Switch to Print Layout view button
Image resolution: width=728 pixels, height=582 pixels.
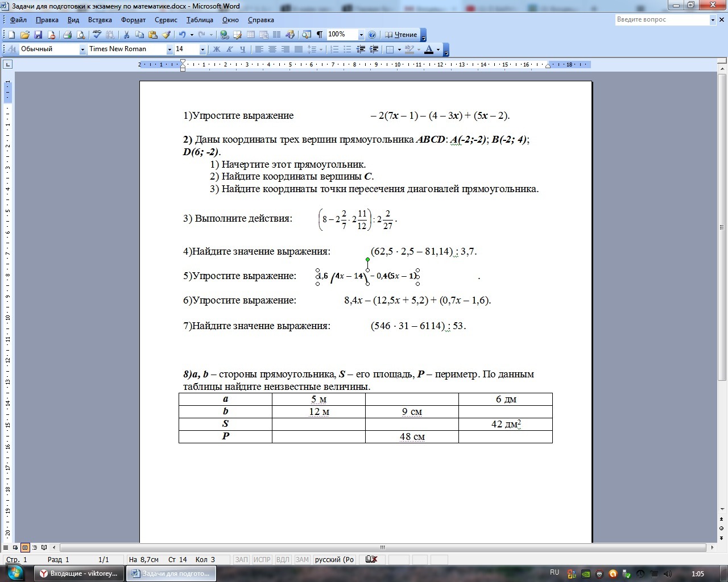(25, 548)
